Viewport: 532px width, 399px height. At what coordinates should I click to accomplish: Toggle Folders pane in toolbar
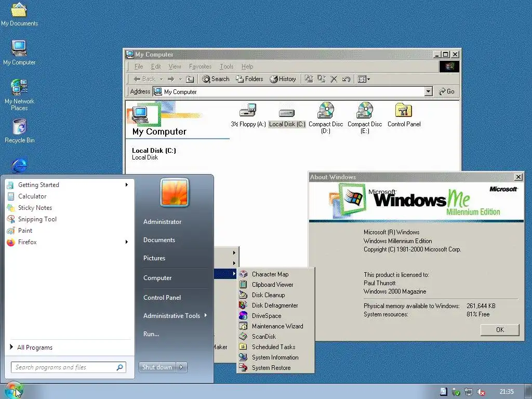coord(250,79)
